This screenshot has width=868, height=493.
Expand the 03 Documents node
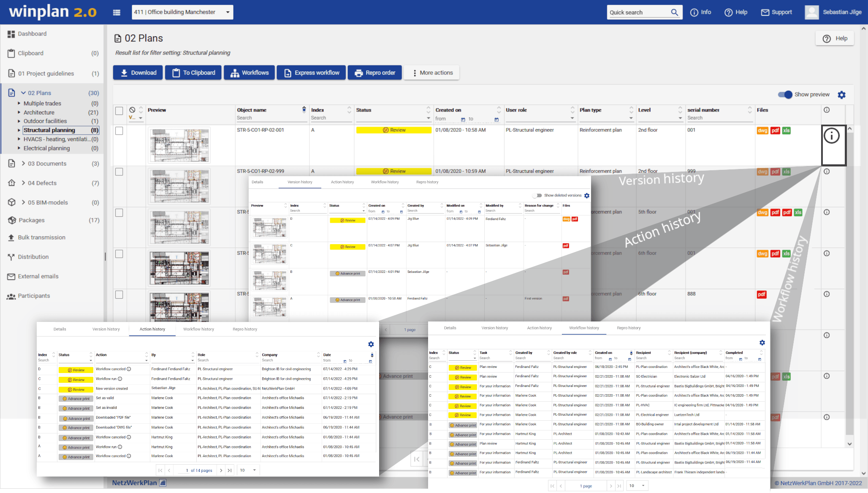[23, 163]
